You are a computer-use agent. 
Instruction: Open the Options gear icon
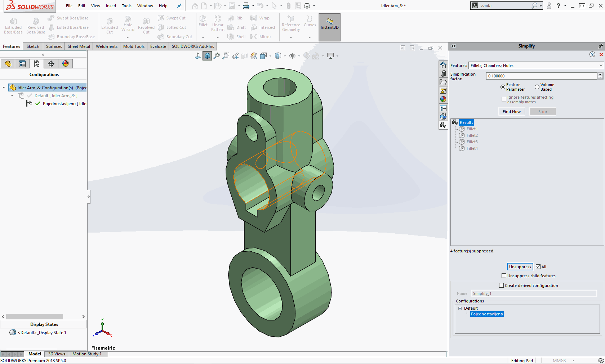pos(307,6)
